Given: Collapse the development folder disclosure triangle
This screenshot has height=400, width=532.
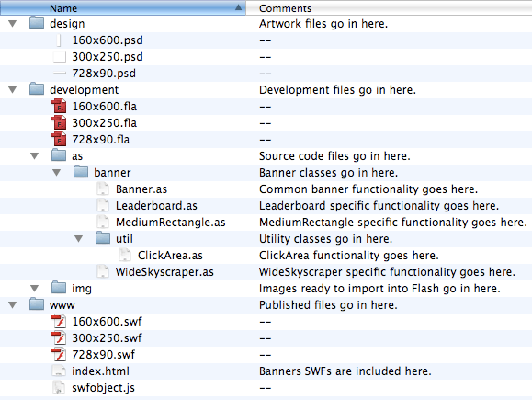Looking at the screenshot, I should (13, 90).
